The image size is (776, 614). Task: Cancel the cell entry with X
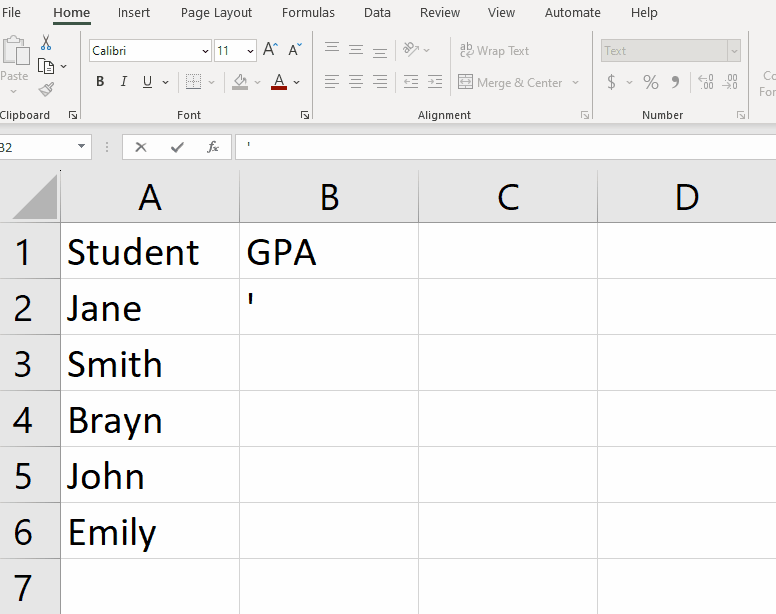click(x=141, y=147)
